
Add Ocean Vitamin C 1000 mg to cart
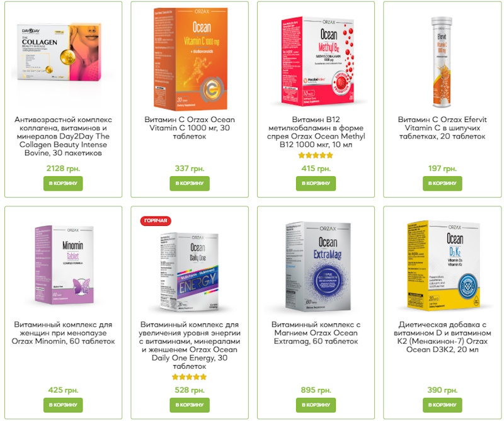(x=190, y=183)
